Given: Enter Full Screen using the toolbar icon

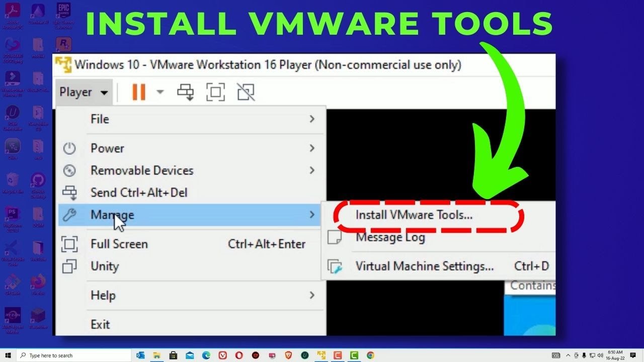Looking at the screenshot, I should 215,92.
